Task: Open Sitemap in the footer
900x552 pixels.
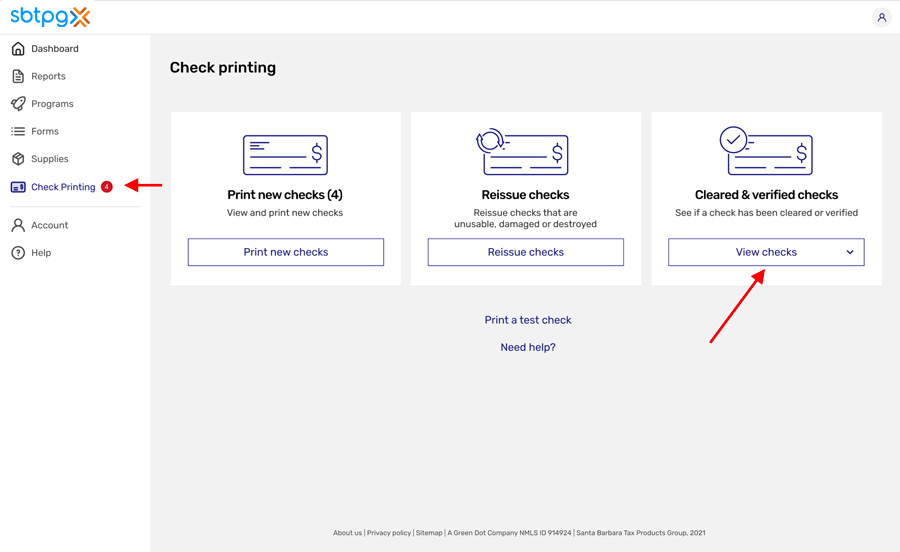Action: pos(429,532)
